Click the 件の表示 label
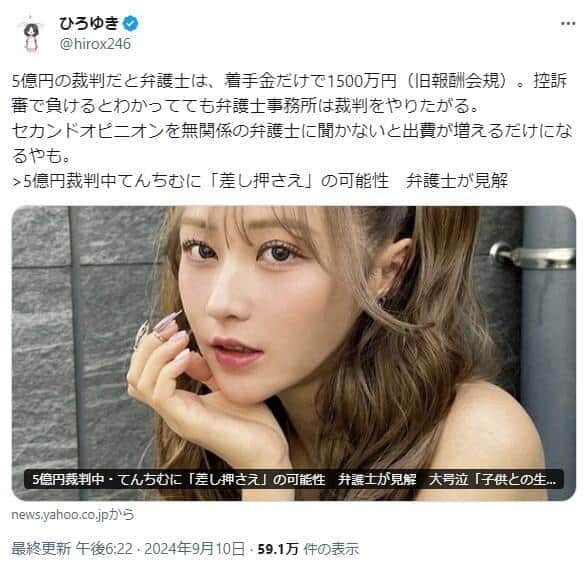This screenshot has width=588, height=570. [x=332, y=549]
